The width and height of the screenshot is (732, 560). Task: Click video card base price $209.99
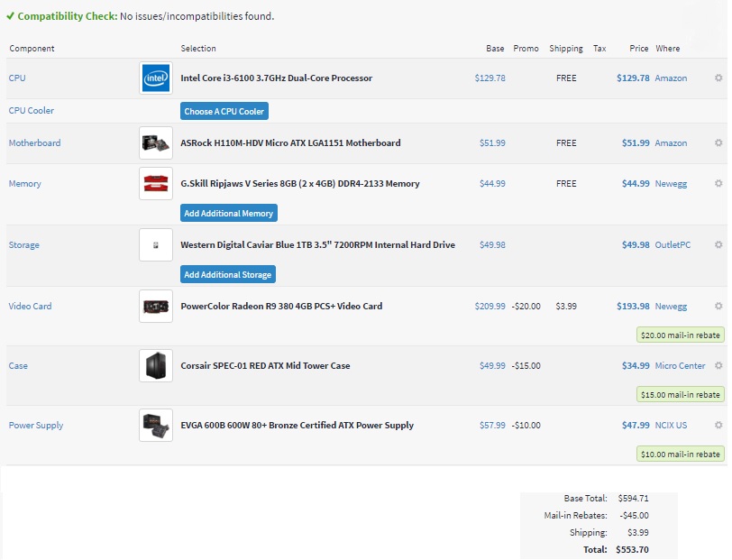(x=490, y=306)
